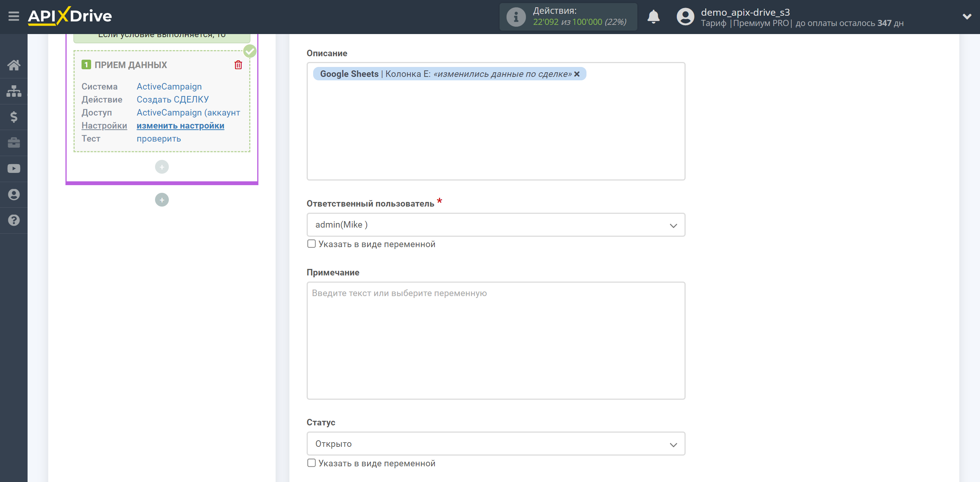
Task: Click the Действия counter 22'092 из 100'000
Action: pyautogui.click(x=580, y=22)
